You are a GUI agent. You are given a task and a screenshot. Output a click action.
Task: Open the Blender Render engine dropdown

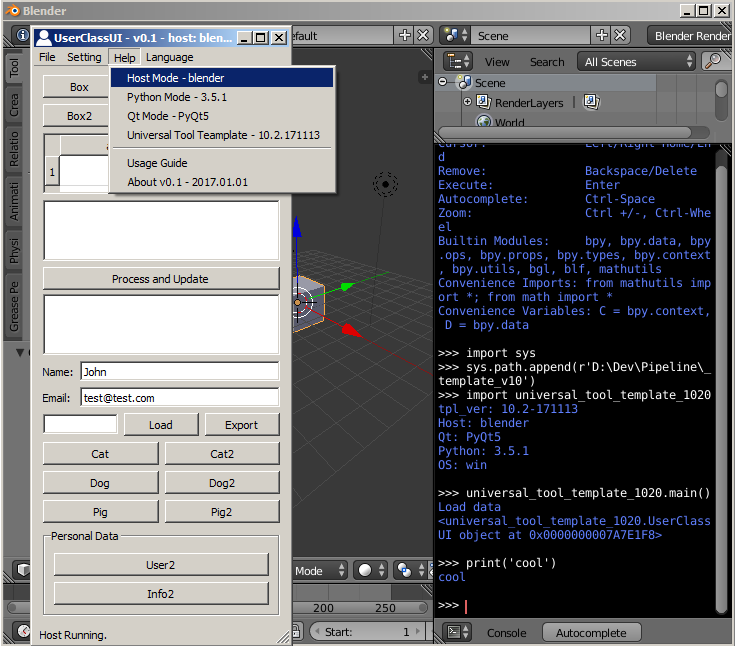[x=690, y=36]
